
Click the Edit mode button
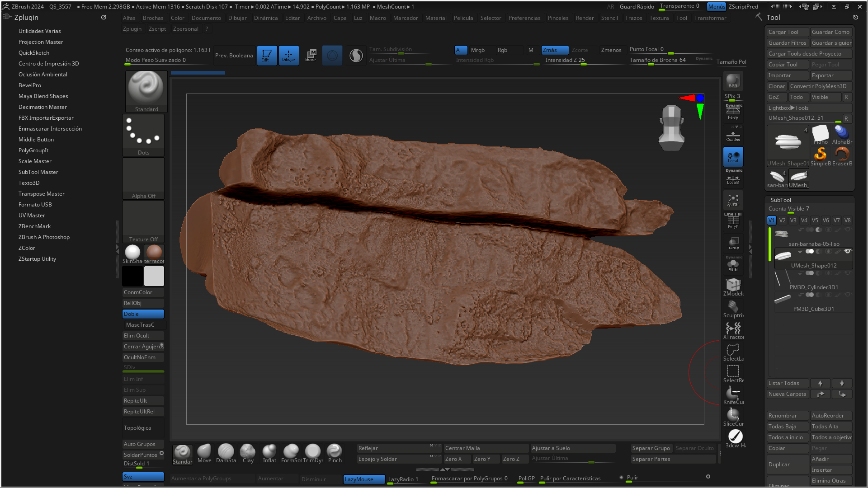tap(267, 56)
